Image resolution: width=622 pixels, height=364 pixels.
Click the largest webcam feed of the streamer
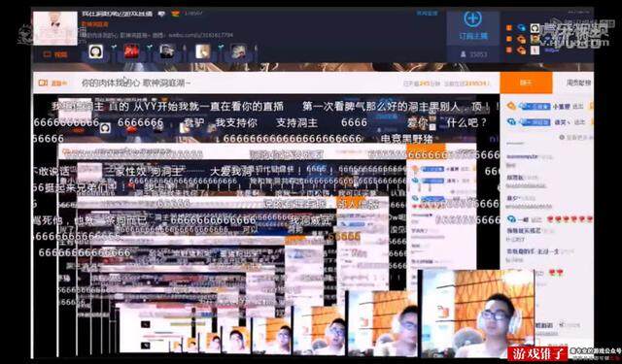(x=477, y=314)
